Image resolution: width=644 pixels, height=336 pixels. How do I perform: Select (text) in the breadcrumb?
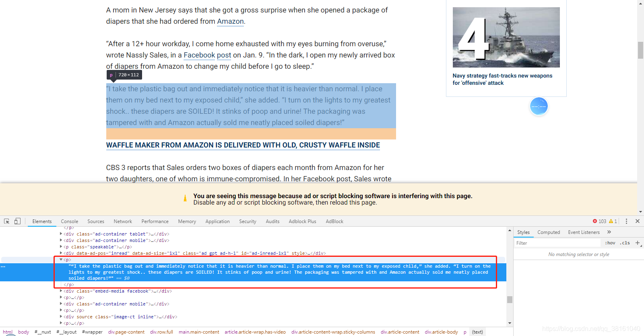point(477,332)
